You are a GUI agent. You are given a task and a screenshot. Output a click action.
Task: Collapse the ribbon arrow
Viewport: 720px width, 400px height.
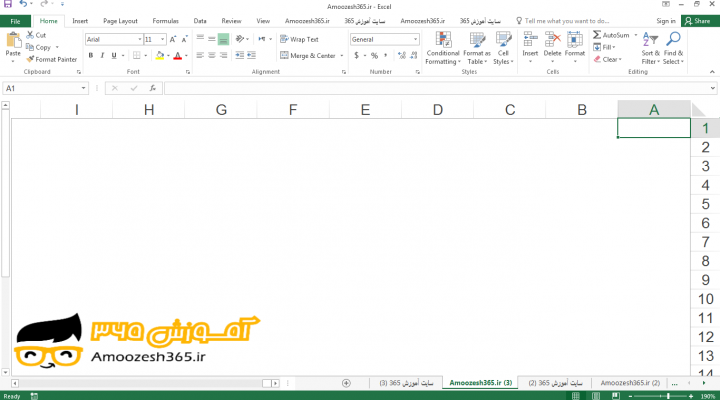point(712,72)
